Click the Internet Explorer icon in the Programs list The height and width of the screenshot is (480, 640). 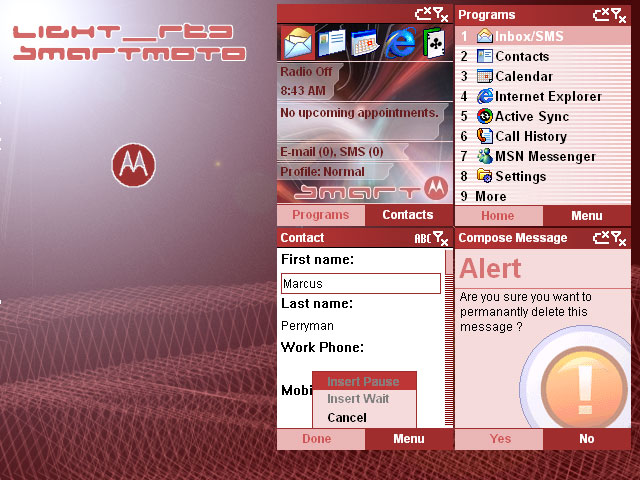point(484,96)
